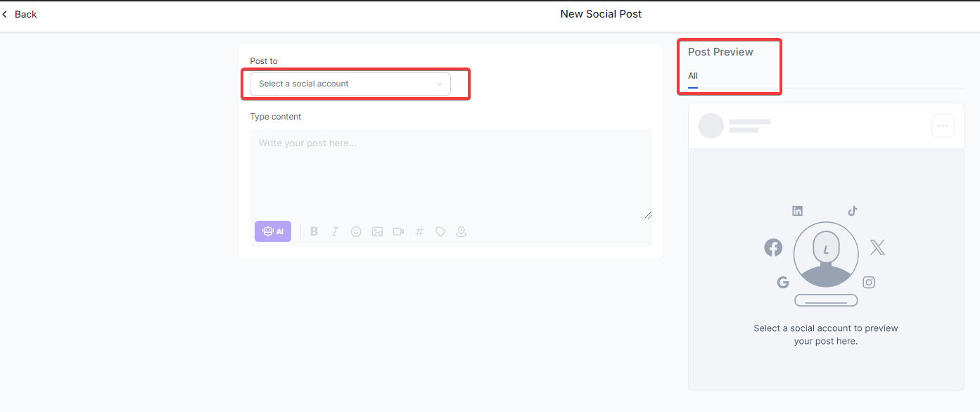Insert a hashtag into the post
Viewport: 980px width, 412px height.
419,231
